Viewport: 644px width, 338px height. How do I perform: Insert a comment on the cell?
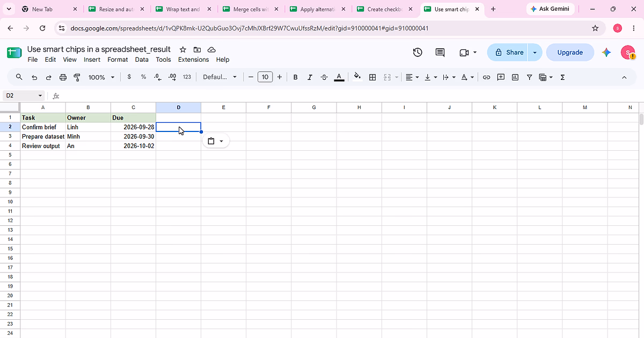pos(501,77)
